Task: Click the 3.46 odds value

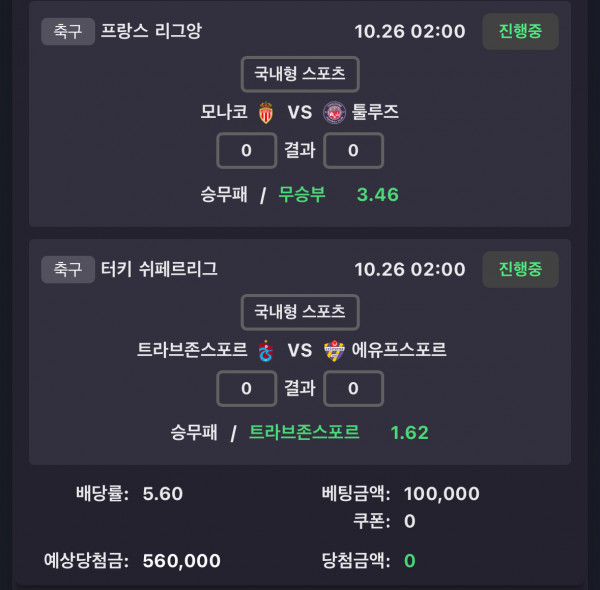Action: click(x=377, y=194)
